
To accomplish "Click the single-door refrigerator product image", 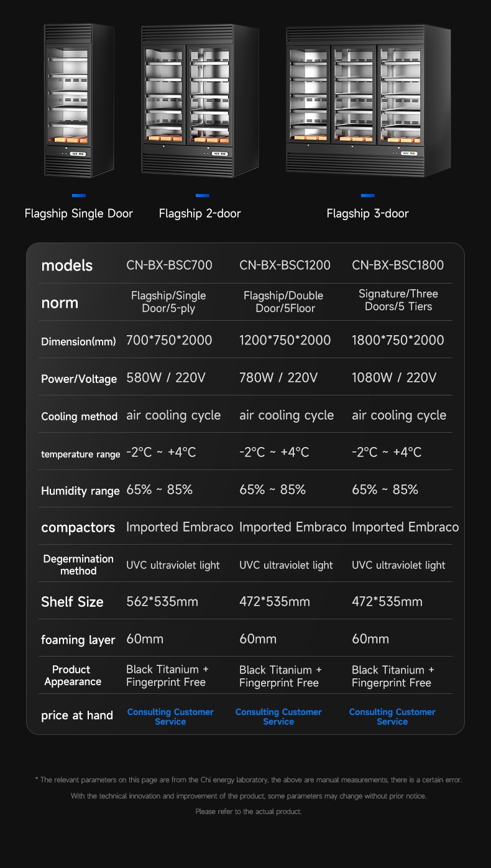I will 78,101.
